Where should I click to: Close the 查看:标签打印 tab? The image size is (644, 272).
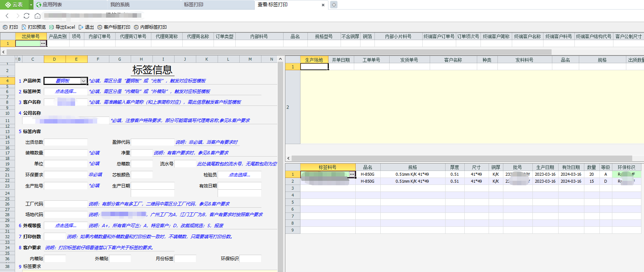pos(323,5)
